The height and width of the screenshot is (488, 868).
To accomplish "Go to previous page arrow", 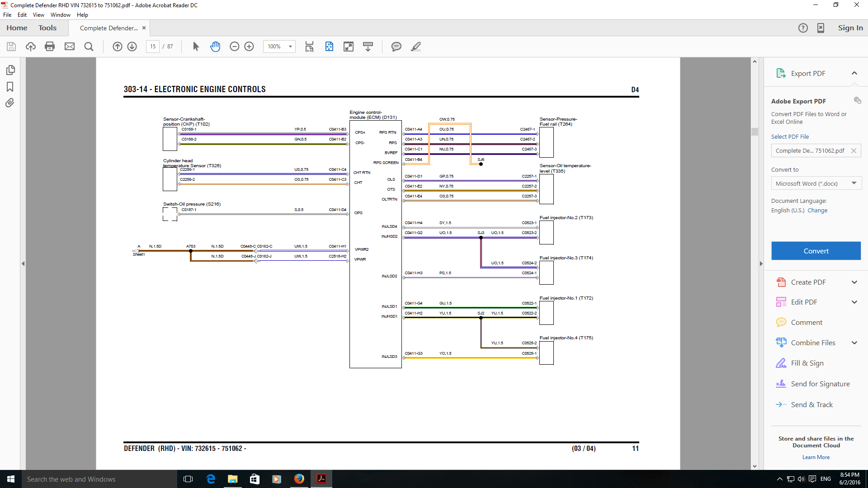I will 118,47.
